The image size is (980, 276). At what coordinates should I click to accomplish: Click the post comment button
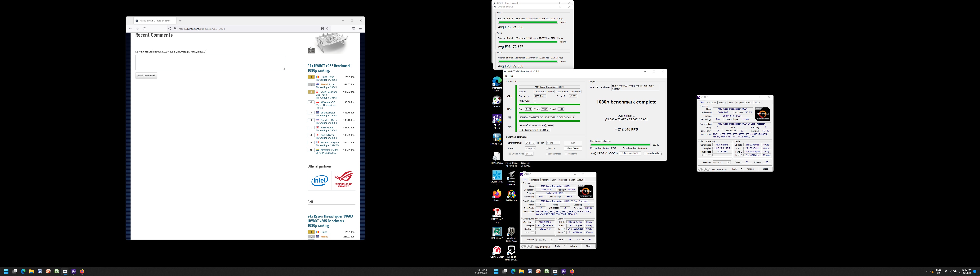(146, 76)
